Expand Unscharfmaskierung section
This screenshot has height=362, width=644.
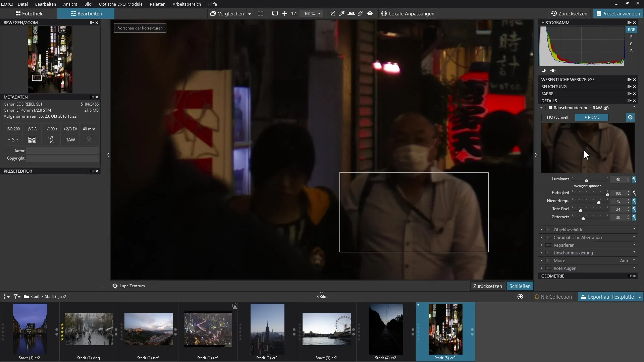pos(541,253)
